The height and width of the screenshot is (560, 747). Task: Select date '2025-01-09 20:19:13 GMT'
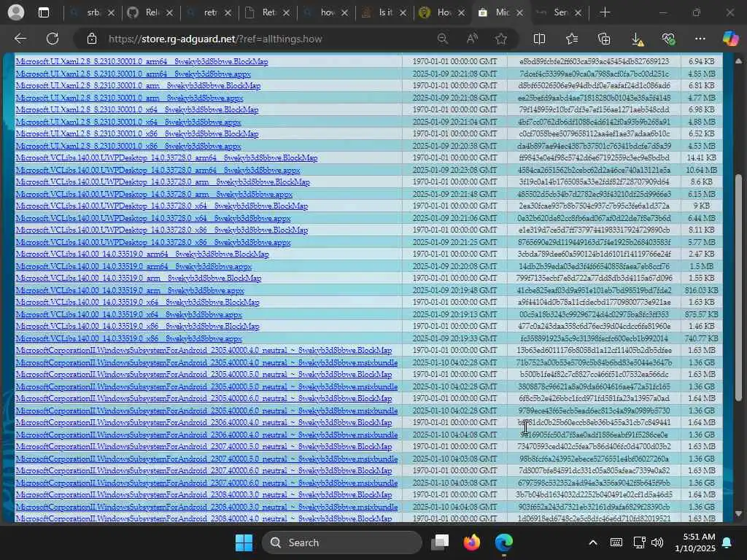[454, 314]
